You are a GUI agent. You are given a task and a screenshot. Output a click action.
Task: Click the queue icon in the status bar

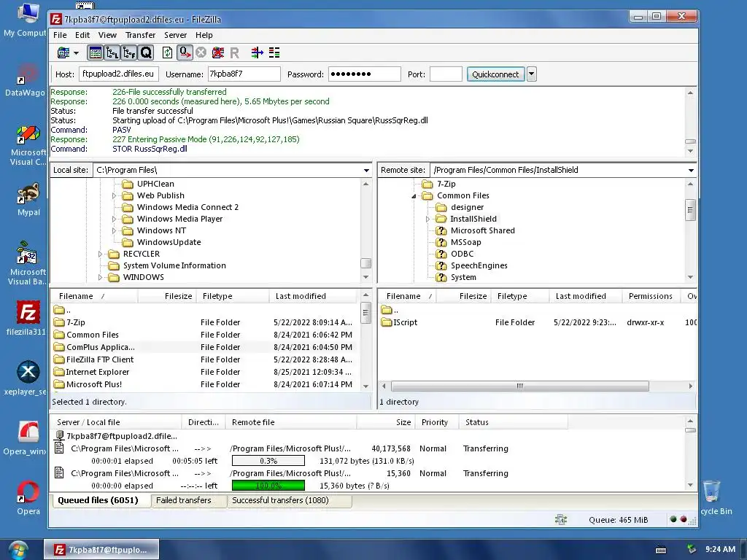(561, 520)
